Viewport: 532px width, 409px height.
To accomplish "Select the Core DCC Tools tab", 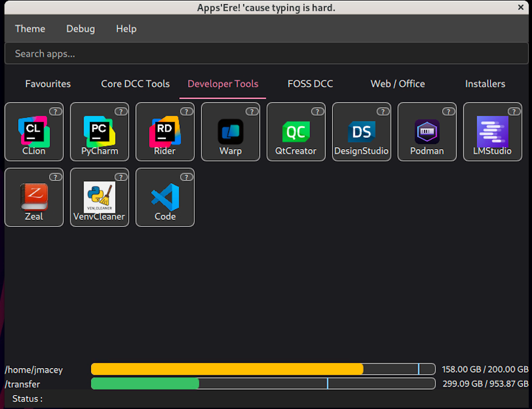I will 135,84.
